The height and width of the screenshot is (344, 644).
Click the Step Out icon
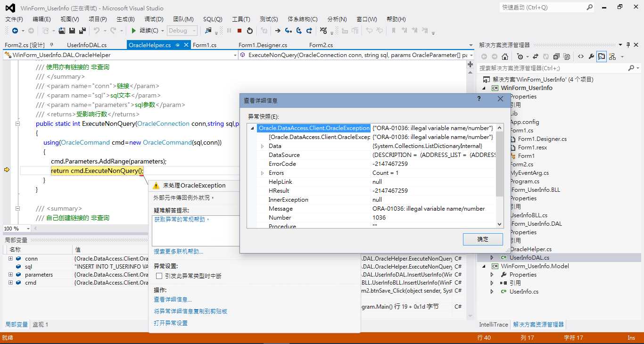(309, 31)
